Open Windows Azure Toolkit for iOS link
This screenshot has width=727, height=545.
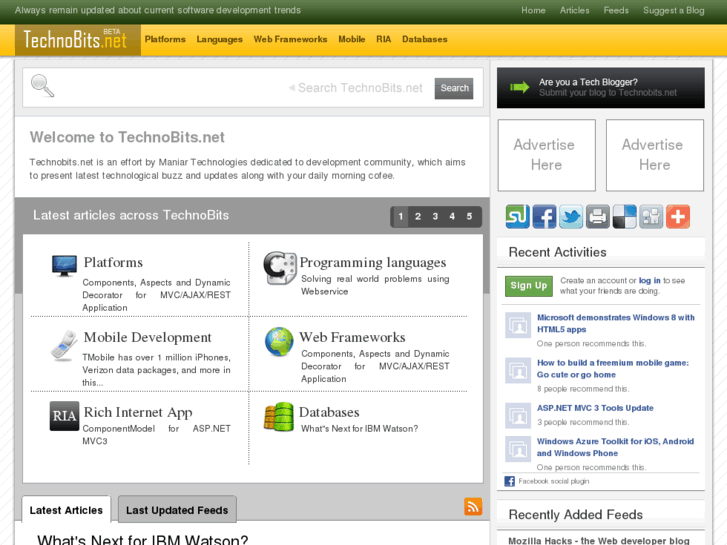coord(615,447)
